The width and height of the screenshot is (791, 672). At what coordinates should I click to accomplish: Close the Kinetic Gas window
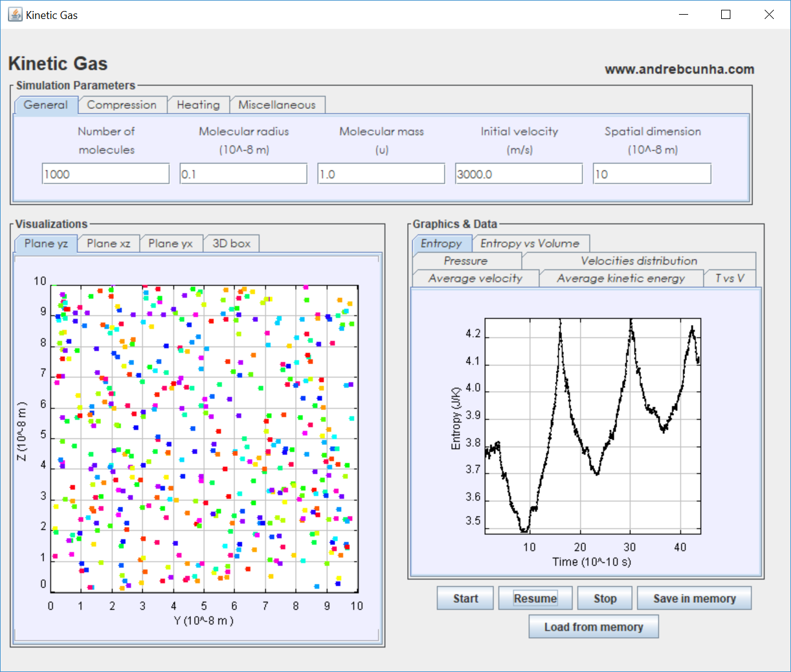[x=769, y=15]
